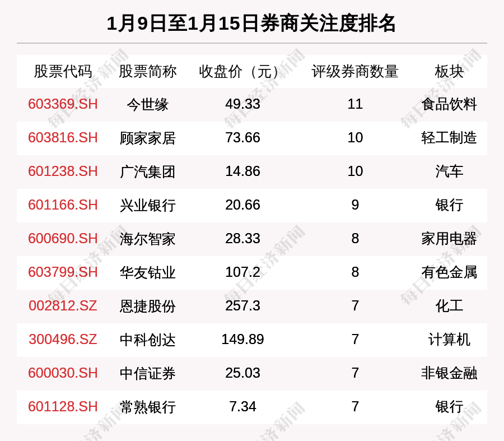This screenshot has width=504, height=441.
Task: Select stock name 华友钴业
Action: (x=147, y=272)
